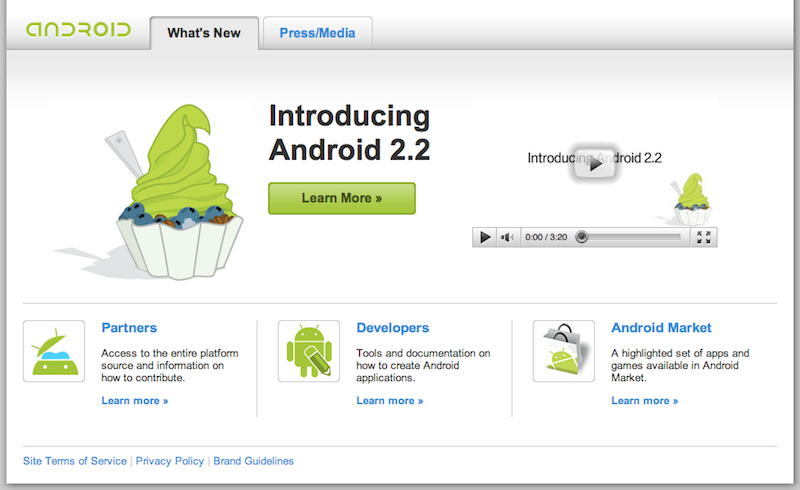Switch to the Press/Media tab
Image resolution: width=800 pixels, height=490 pixels.
pos(317,33)
